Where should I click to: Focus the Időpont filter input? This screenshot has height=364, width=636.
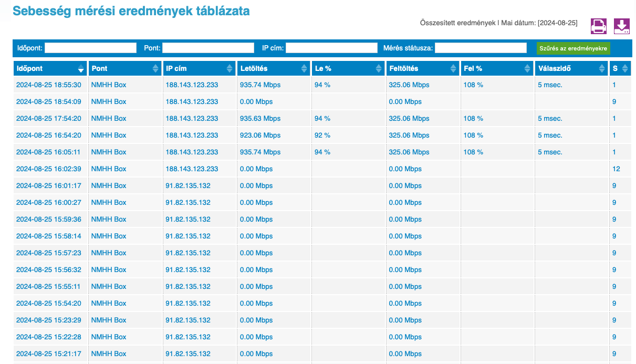pyautogui.click(x=90, y=48)
